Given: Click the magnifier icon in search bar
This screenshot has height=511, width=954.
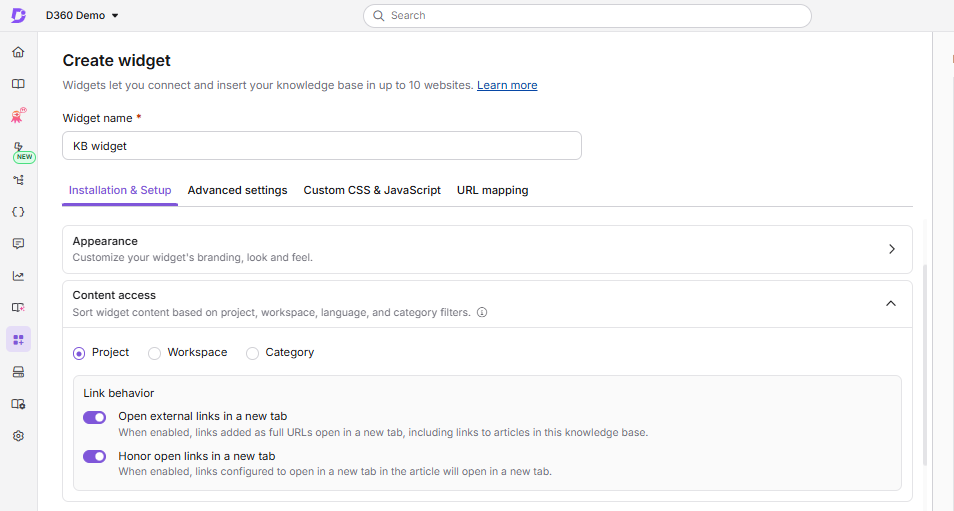Looking at the screenshot, I should tap(378, 16).
